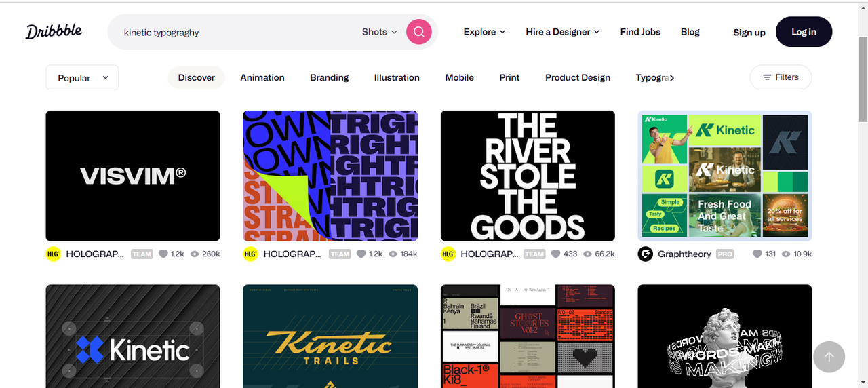Open the blue Kinetic logo shot thumbnail

click(x=133, y=336)
